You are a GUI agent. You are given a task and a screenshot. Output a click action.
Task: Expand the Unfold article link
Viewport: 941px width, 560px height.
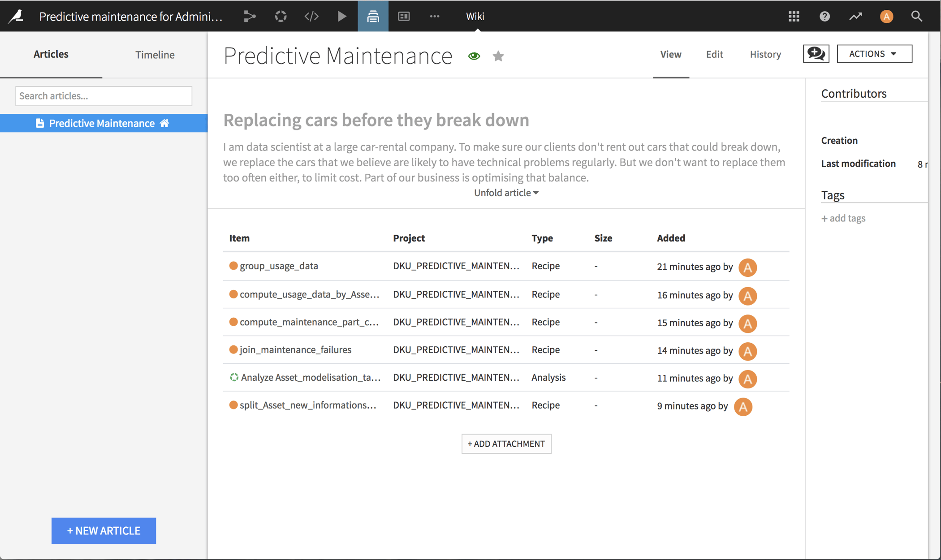coord(506,193)
